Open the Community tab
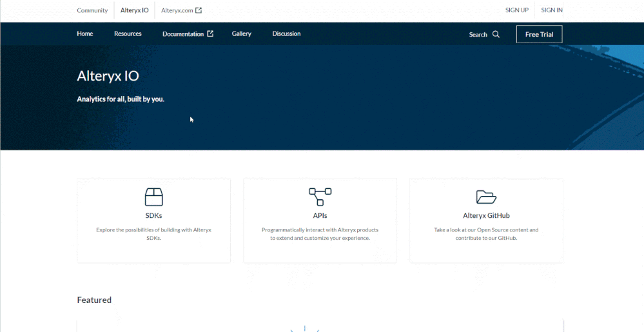The width and height of the screenshot is (644, 332). 92,10
